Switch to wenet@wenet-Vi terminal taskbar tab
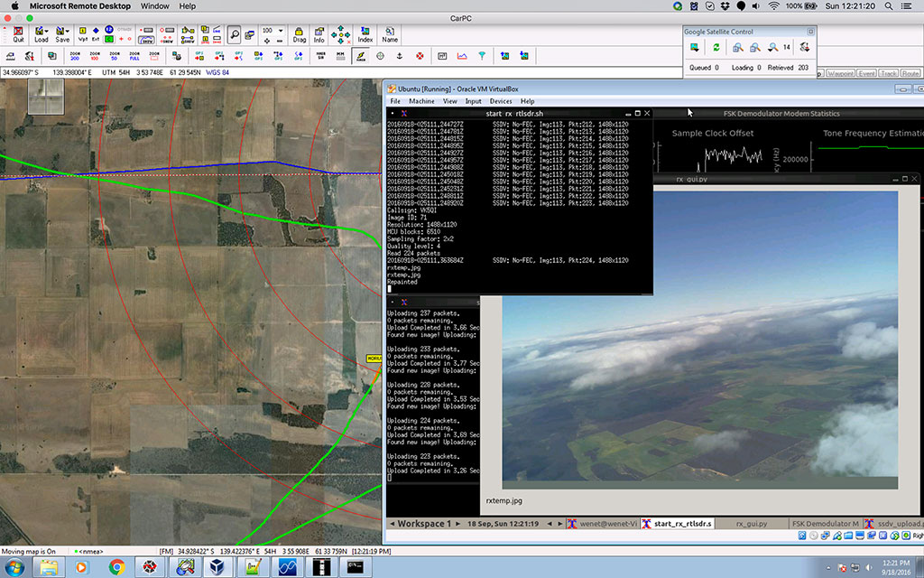 click(602, 523)
